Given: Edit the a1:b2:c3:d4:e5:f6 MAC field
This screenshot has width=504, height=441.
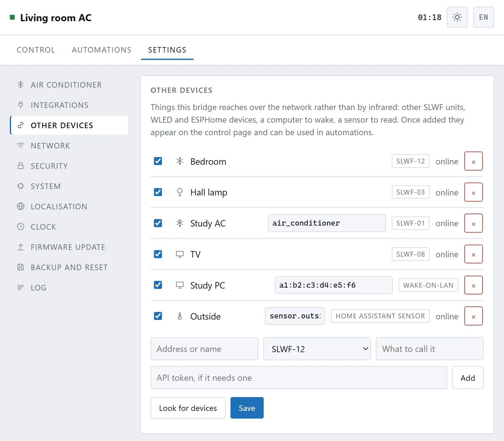Looking at the screenshot, I should point(333,285).
